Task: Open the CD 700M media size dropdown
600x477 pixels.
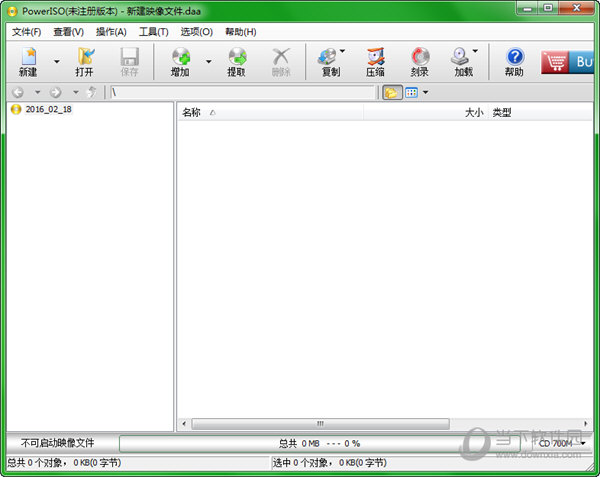Action: click(561, 443)
